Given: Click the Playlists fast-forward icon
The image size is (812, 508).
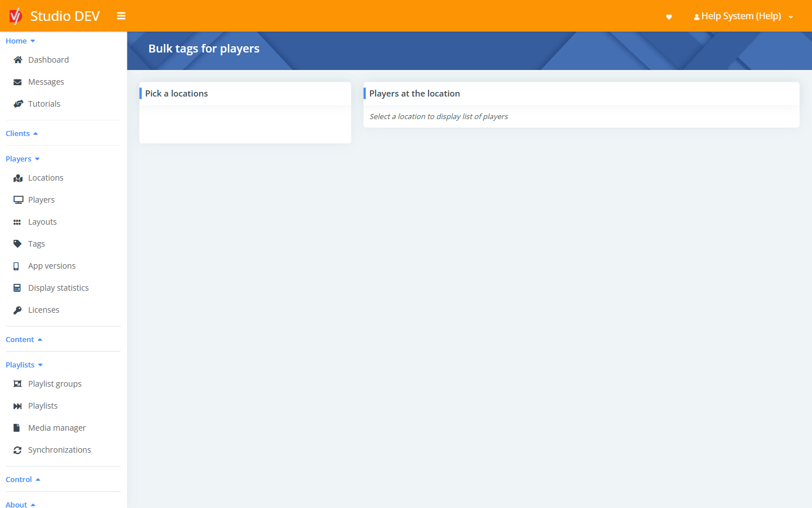Looking at the screenshot, I should click(x=17, y=406).
